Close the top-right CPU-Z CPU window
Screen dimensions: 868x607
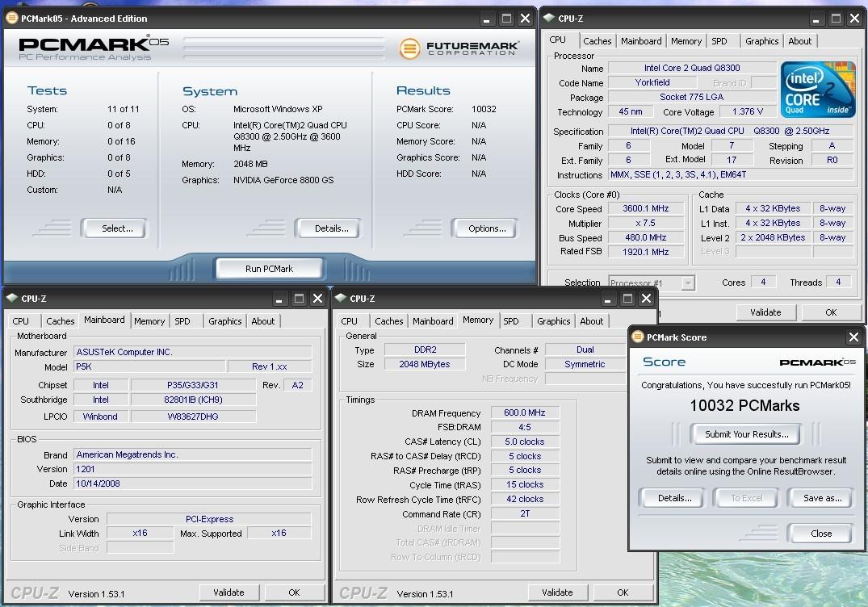pyautogui.click(x=855, y=19)
